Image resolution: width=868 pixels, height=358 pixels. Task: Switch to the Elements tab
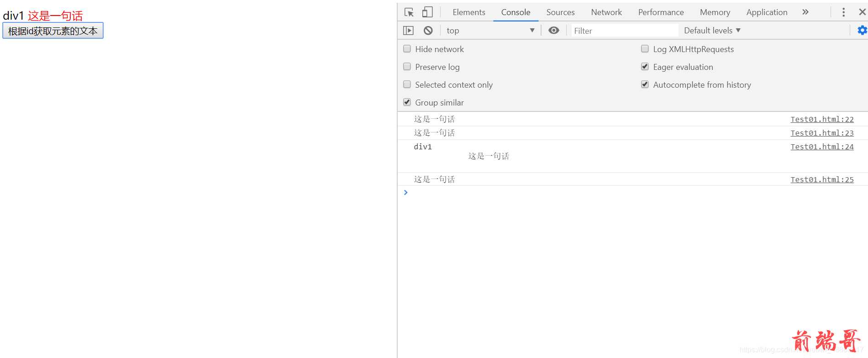(x=469, y=12)
